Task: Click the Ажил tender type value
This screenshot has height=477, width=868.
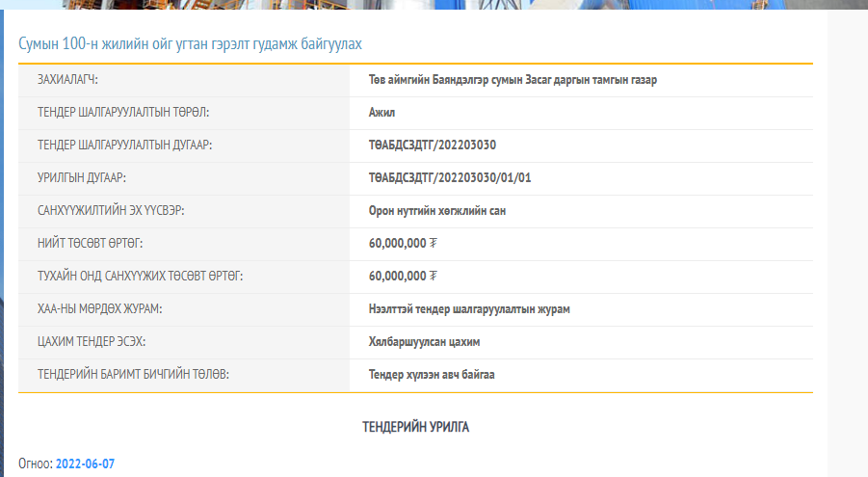Action: point(381,113)
